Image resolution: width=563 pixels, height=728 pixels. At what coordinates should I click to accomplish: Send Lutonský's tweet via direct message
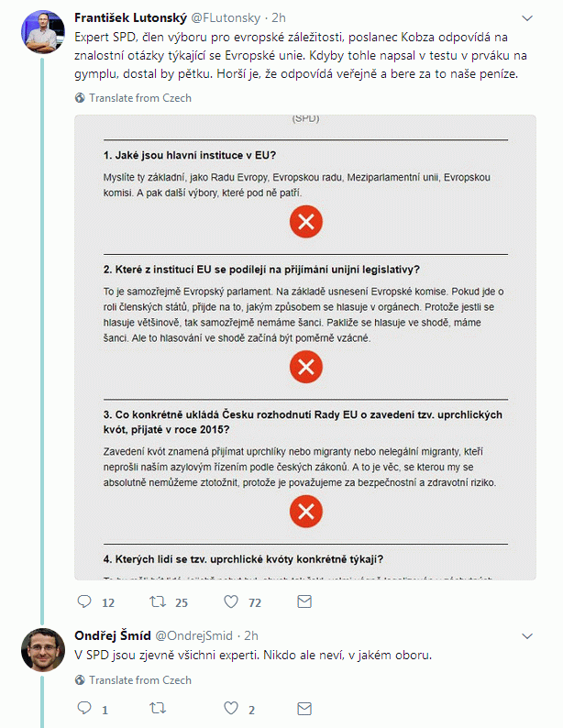click(x=304, y=601)
